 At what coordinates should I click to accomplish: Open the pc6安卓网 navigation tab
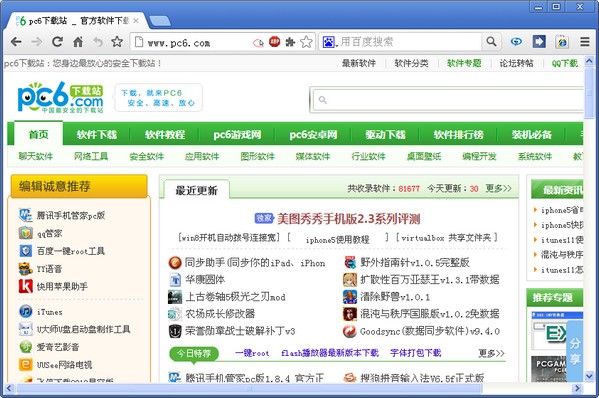pos(313,134)
